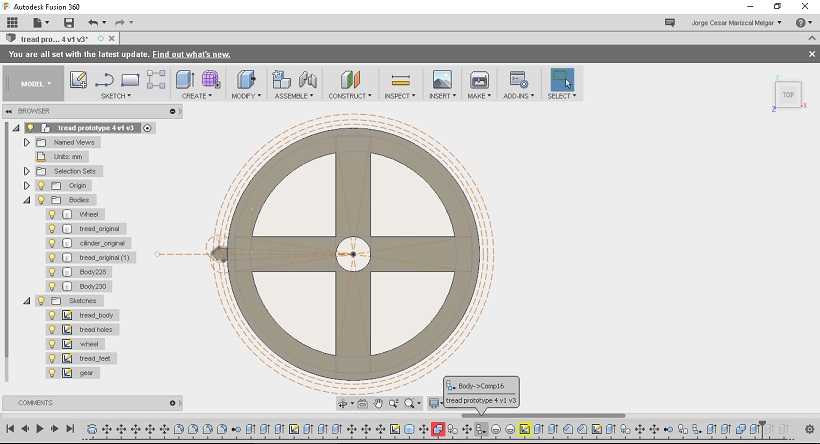The image size is (820, 444).
Task: Click the 3D Print make icon
Action: [479, 79]
